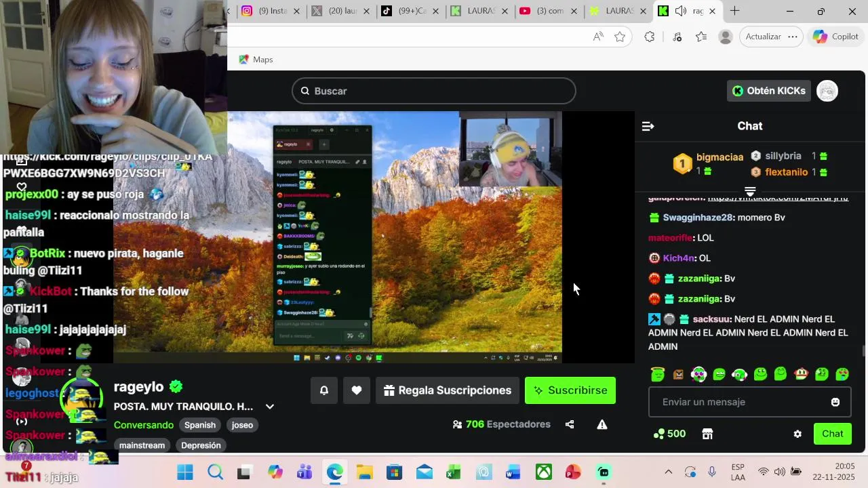Click the green Chat send button
Viewport: 868px width, 488px height.
[833, 434]
